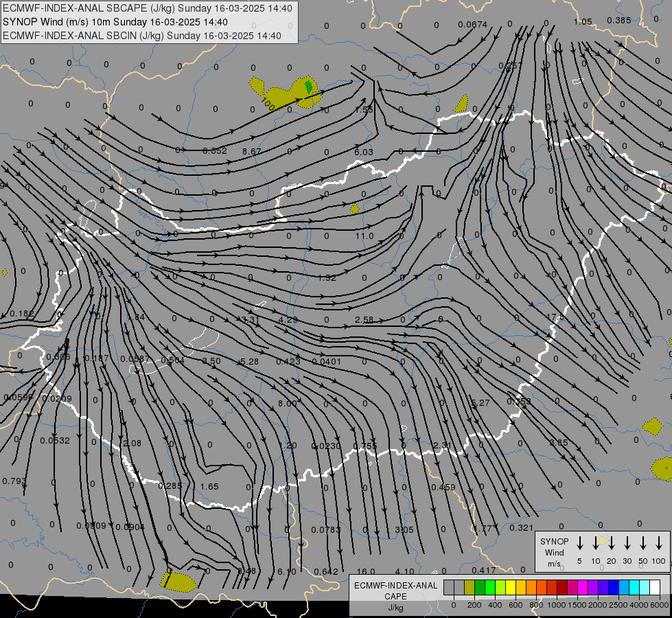Click the 30 m/s wind arrow in legend
Viewport: 672px width, 618px height.
[627, 543]
